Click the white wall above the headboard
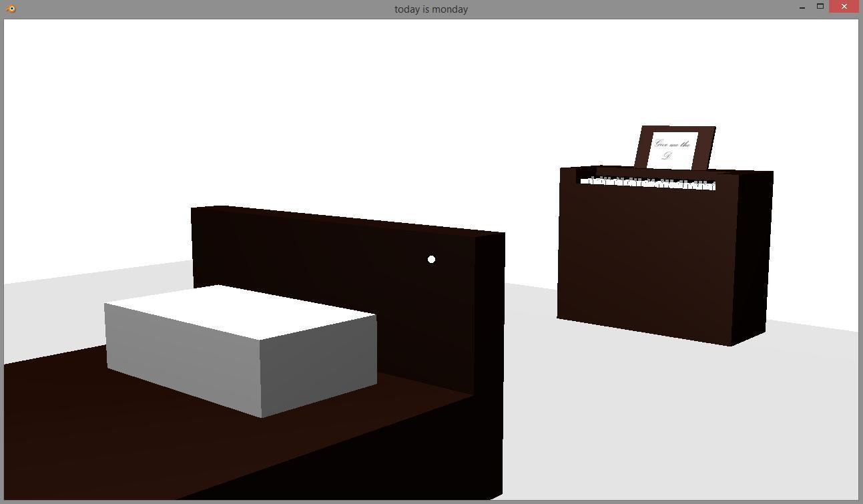Image resolution: width=863 pixels, height=504 pixels. point(334,120)
